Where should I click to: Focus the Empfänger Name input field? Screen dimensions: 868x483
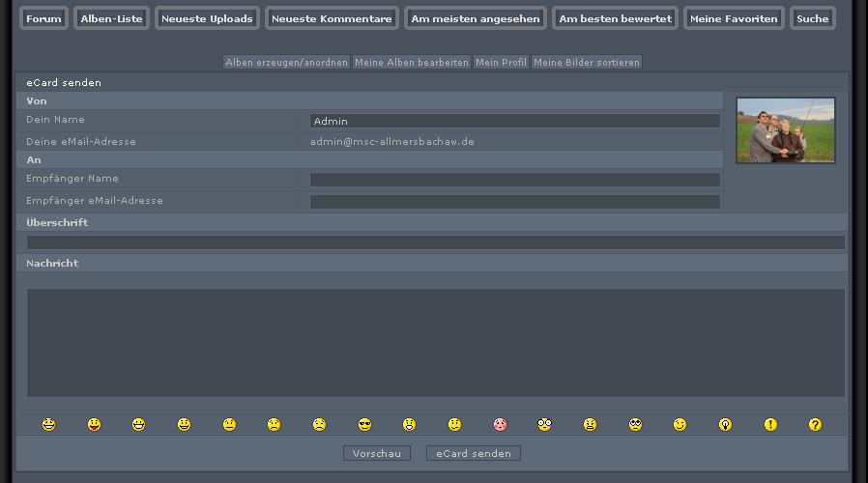coord(514,180)
